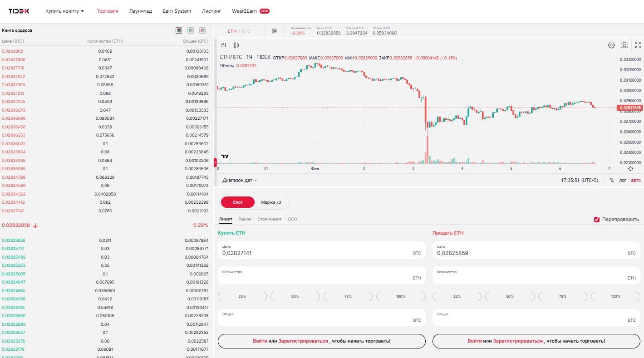Click the 0.02832858 current price label on axis
Viewport: 644px width, 358px height.
coord(630,108)
